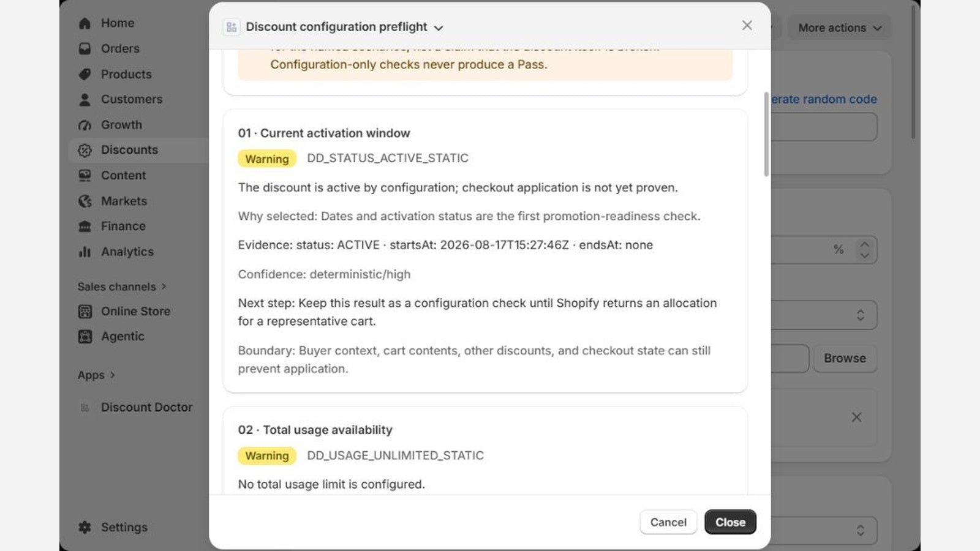Open Markets using the globe icon
The height and width of the screenshot is (551, 980).
85,201
